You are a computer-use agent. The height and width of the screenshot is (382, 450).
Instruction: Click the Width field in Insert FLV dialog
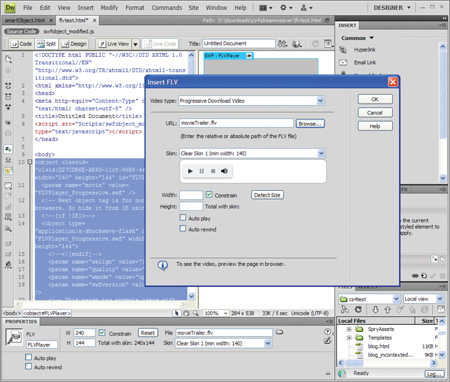(191, 195)
